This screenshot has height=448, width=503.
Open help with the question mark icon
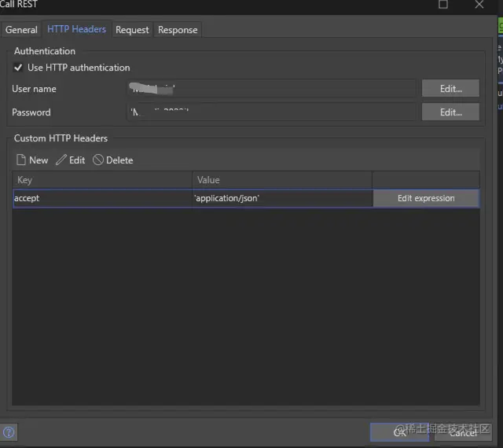tap(9, 432)
